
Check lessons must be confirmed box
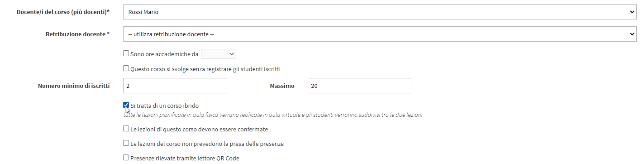[126, 129]
